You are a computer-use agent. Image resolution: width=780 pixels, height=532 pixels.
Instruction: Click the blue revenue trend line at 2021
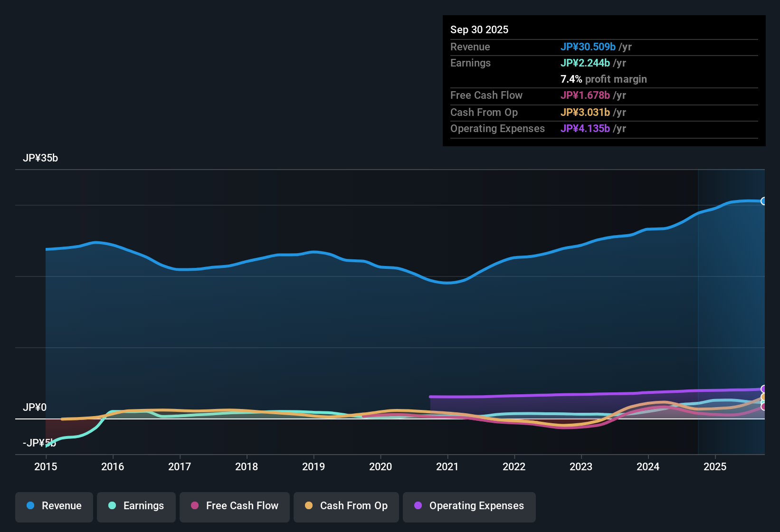pos(447,283)
